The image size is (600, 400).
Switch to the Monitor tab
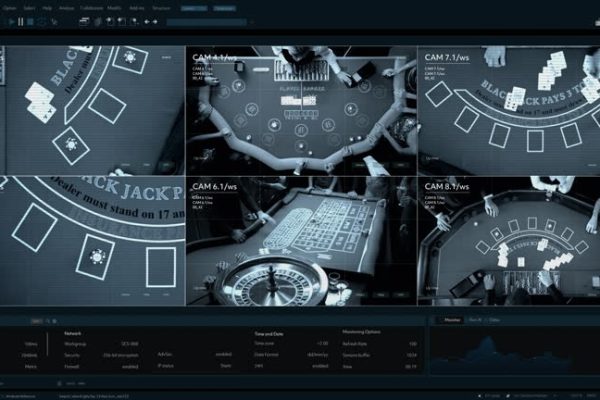pos(452,320)
